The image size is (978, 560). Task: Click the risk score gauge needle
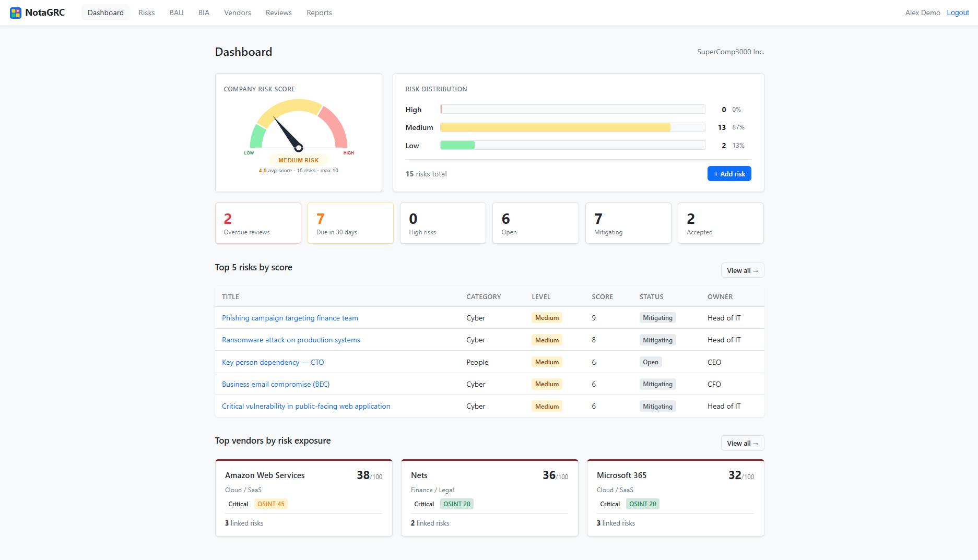tap(287, 134)
